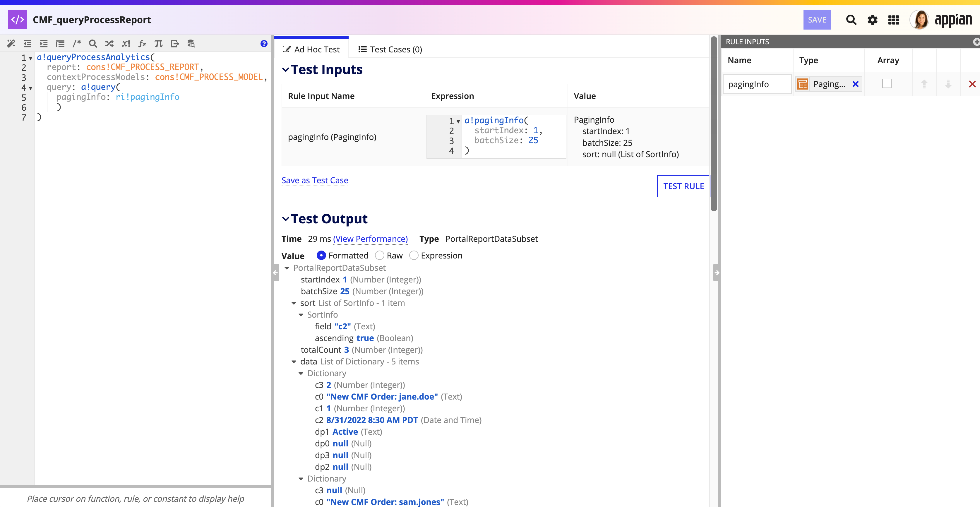Click the test pane vertical scrollbar
The width and height of the screenshot is (980, 507).
[x=714, y=124]
